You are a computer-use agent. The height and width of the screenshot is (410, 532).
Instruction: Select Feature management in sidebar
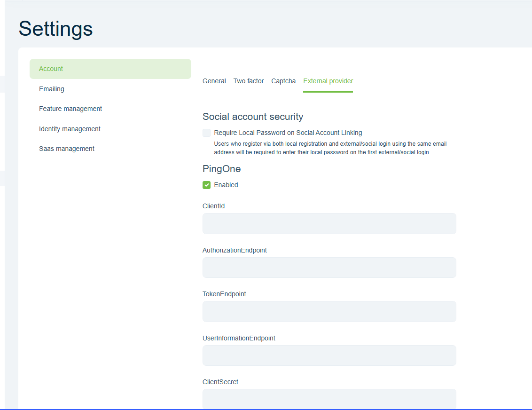70,109
